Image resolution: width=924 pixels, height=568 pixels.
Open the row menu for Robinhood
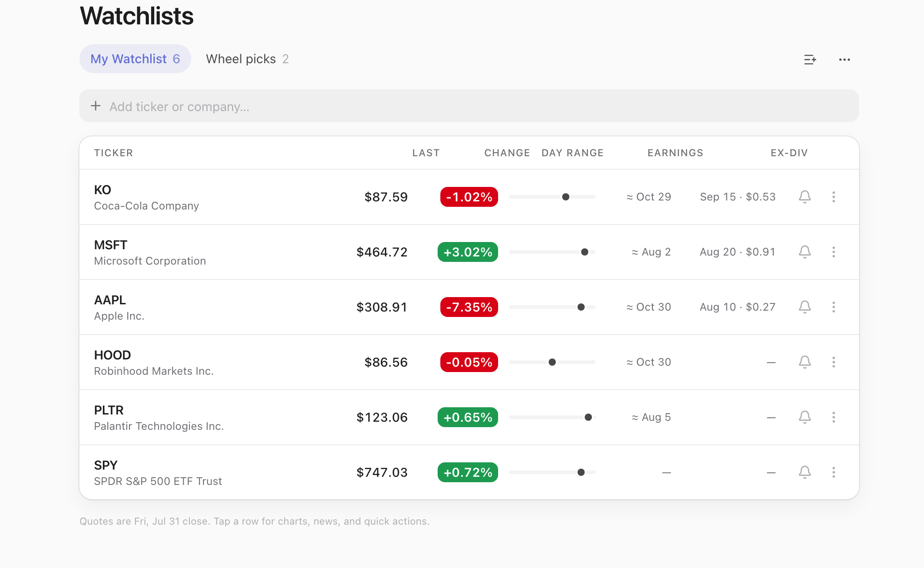[834, 362]
